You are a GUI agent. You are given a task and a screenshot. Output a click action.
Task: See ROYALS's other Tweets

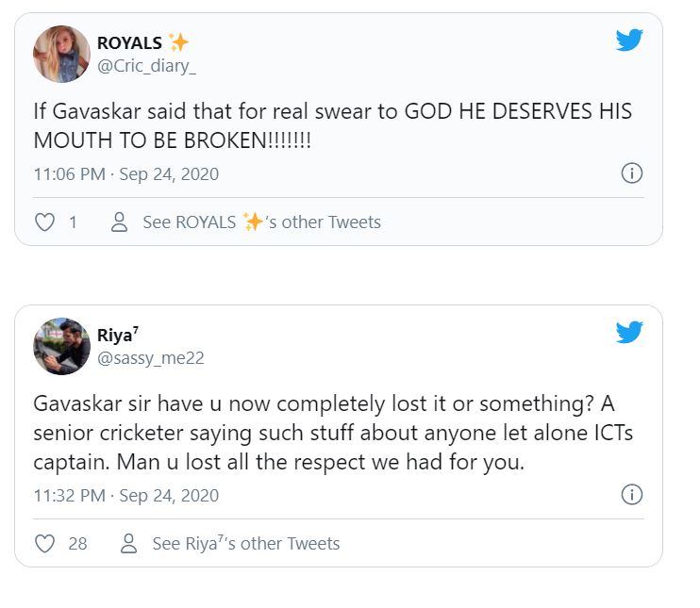(261, 222)
